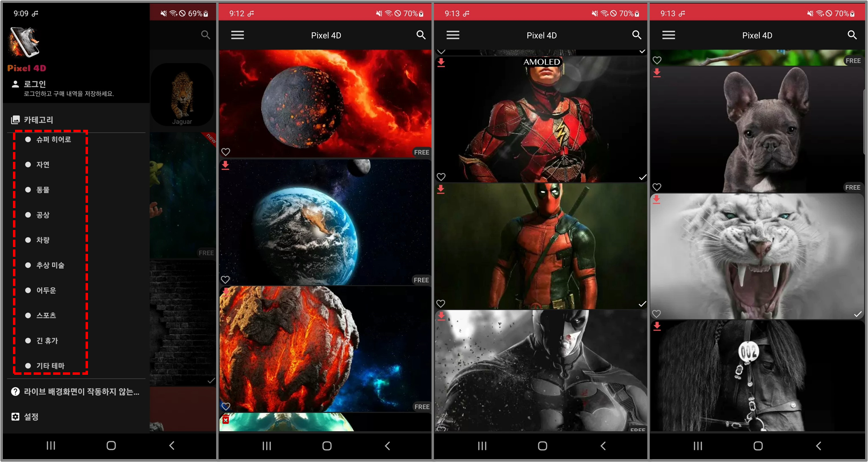
Task: Tap FREE label on French bulldog wallpaper
Action: (x=853, y=187)
